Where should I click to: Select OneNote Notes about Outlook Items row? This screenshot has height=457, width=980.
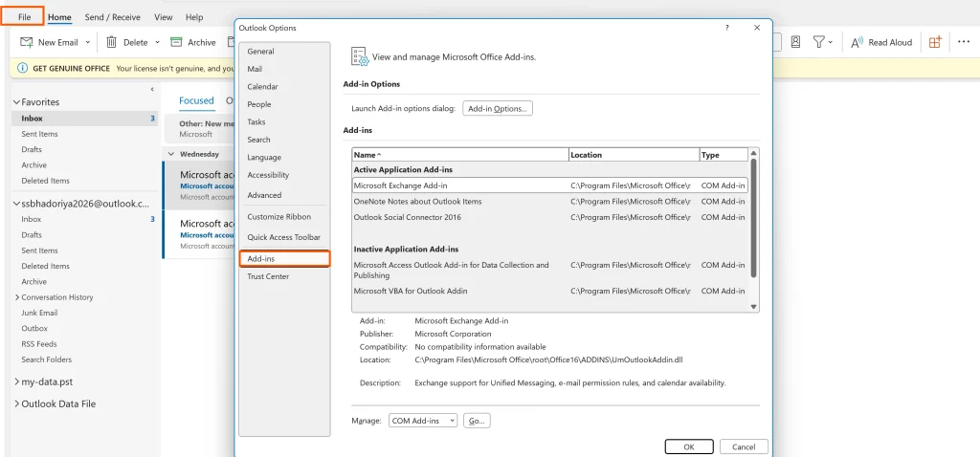[x=550, y=202]
